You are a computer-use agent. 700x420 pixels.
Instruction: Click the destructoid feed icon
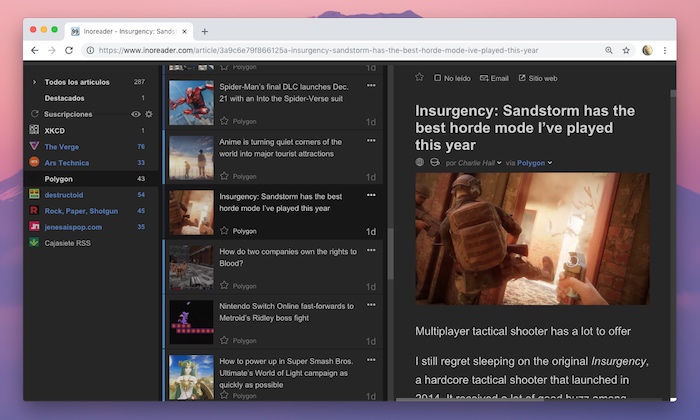tap(34, 194)
